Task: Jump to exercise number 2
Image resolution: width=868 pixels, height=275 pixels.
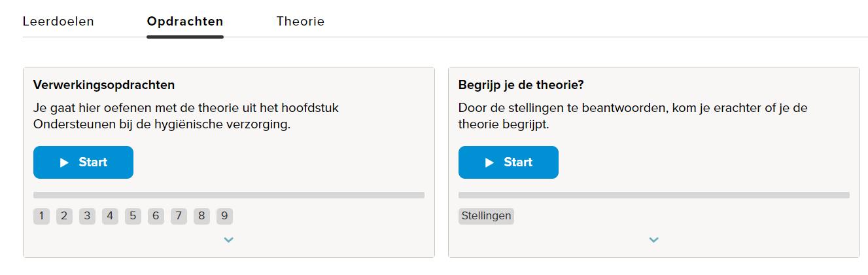Action: coord(64,216)
